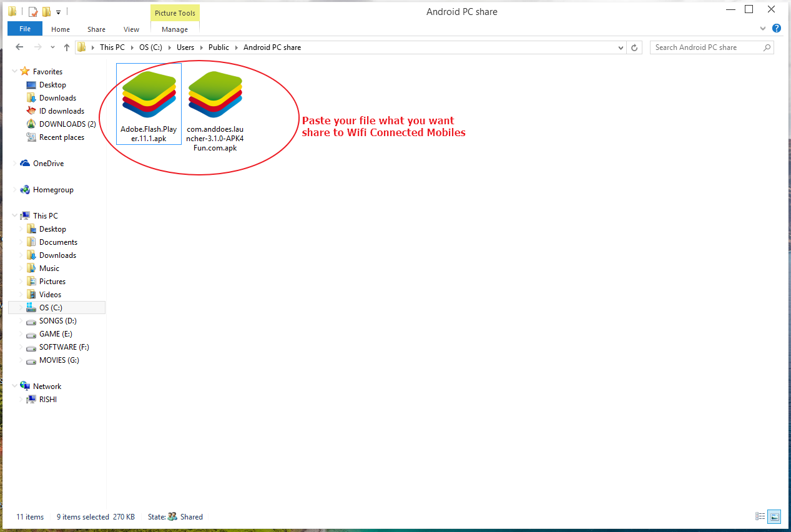Collapse the This PC node
Screen dimensions: 791x532
coord(16,216)
